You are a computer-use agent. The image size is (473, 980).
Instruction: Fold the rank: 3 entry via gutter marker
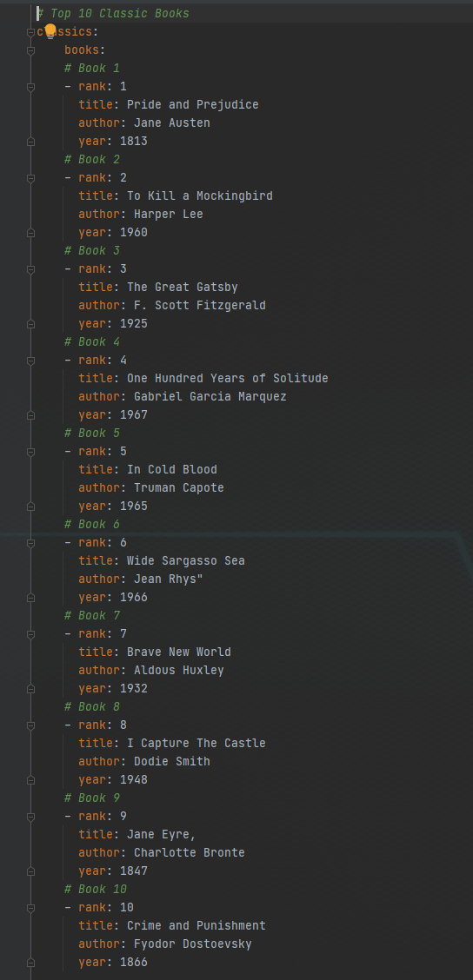click(30, 269)
